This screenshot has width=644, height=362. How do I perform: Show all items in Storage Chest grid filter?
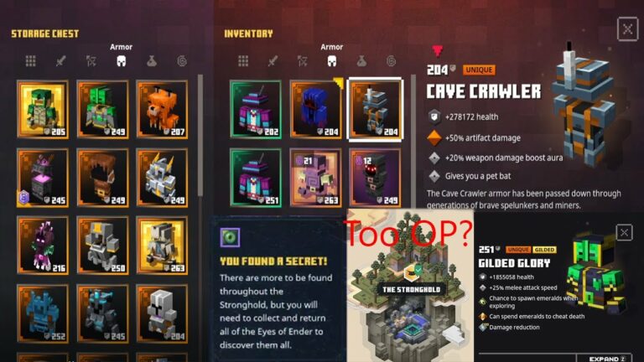click(30, 61)
